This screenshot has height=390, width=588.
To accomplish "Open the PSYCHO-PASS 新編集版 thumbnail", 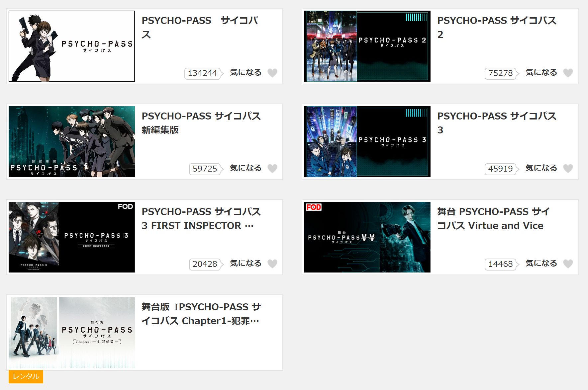I will 72,142.
